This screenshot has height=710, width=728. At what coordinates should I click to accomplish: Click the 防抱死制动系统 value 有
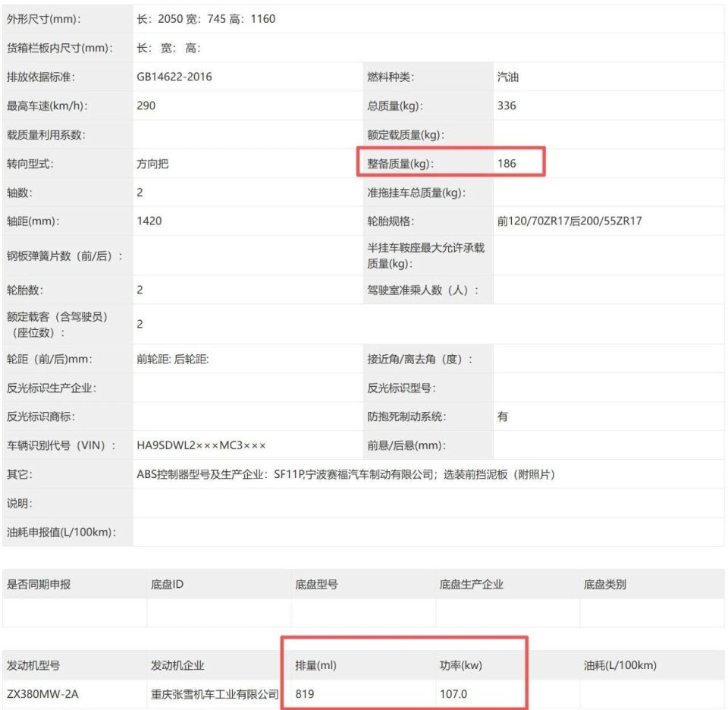pyautogui.click(x=502, y=416)
